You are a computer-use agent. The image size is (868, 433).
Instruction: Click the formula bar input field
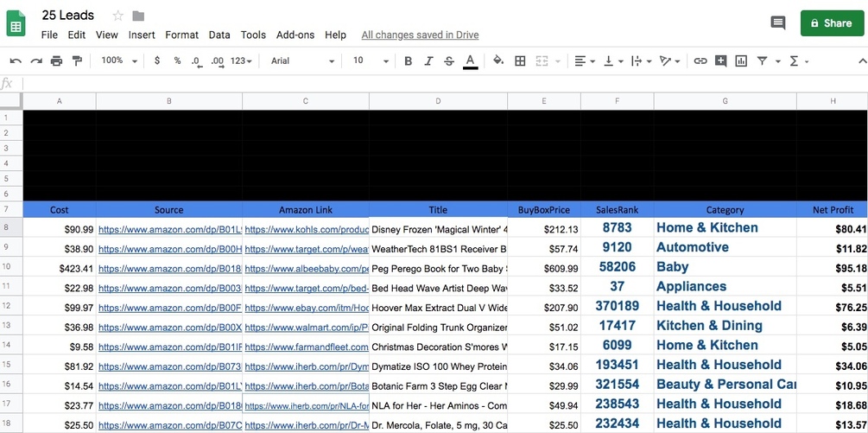[445, 84]
